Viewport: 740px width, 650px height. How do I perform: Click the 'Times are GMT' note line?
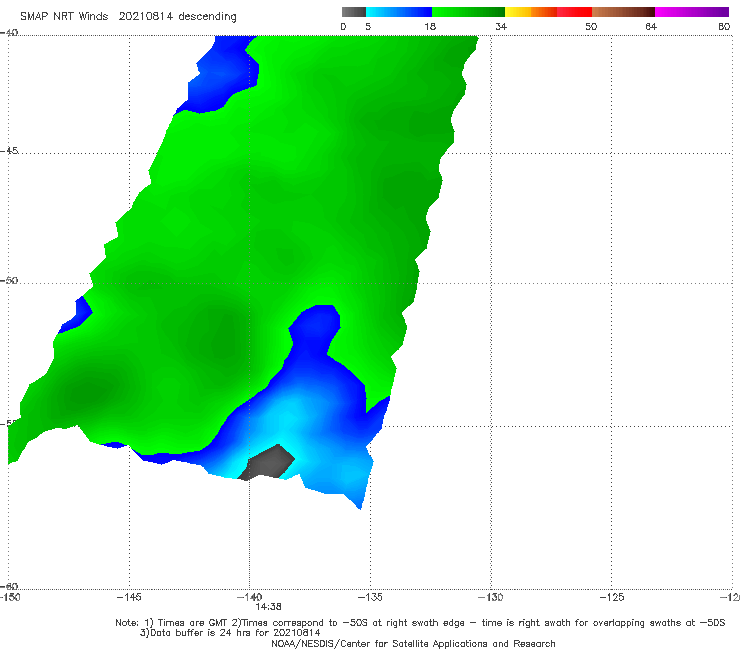click(420, 623)
